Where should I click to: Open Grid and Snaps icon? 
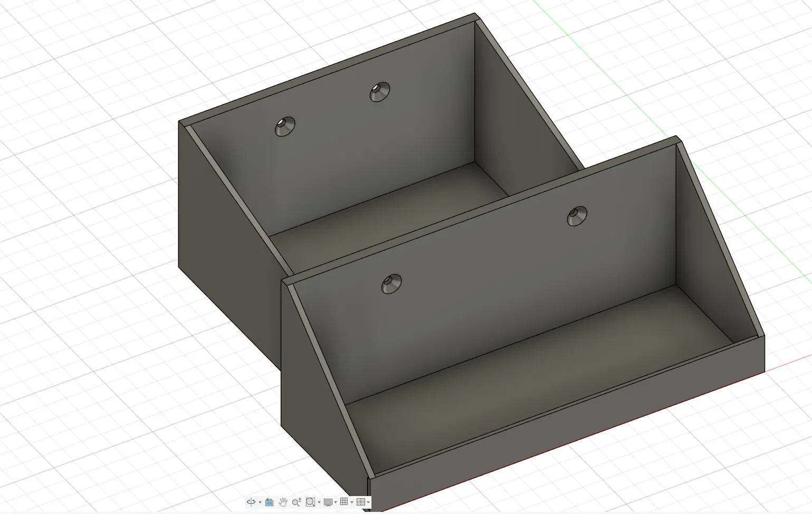point(344,502)
